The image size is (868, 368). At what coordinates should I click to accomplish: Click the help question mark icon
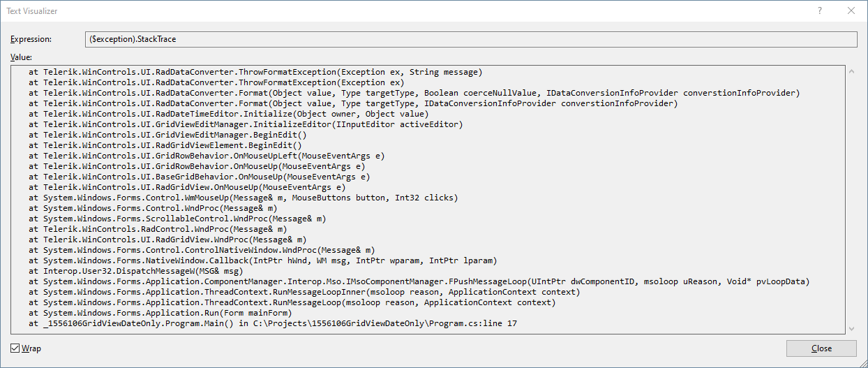click(820, 11)
